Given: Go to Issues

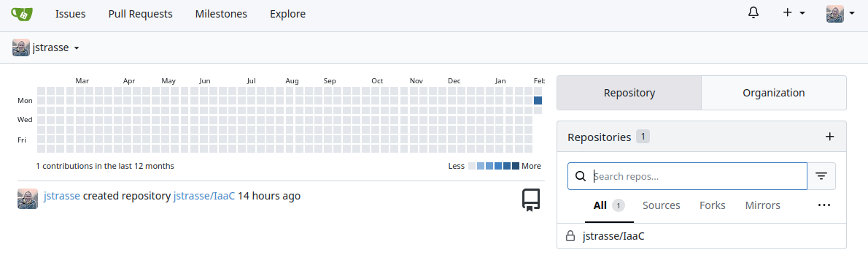Looking at the screenshot, I should pos(70,14).
